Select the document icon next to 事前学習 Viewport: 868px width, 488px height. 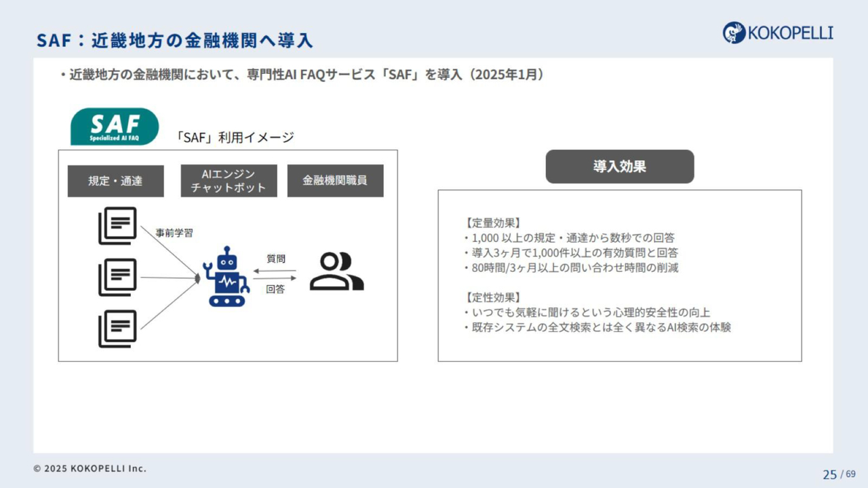click(117, 226)
